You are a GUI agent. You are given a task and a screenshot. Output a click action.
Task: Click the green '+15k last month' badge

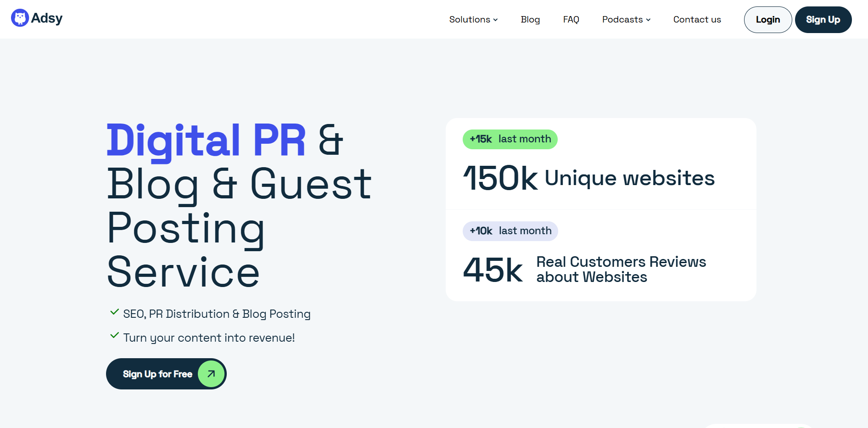click(510, 139)
